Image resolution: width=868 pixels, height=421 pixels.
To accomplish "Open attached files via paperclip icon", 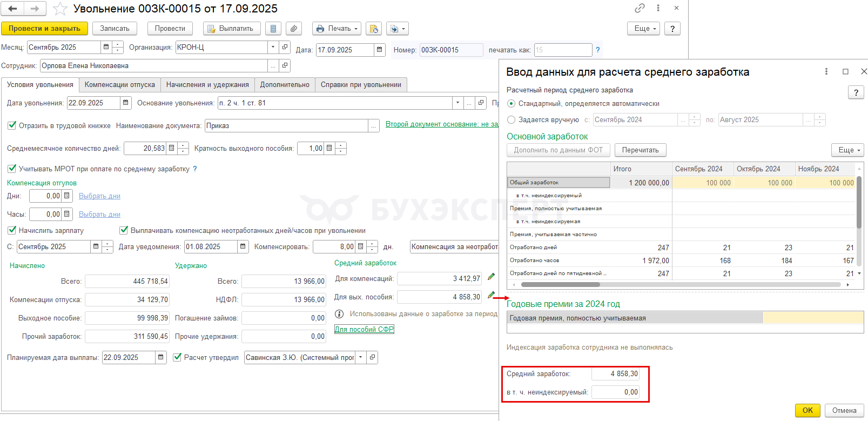I will point(294,29).
